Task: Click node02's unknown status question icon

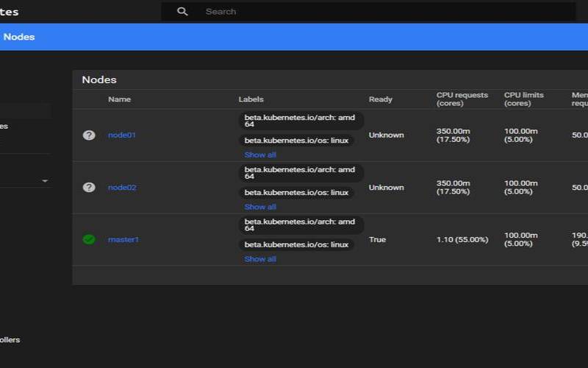Action: [x=89, y=188]
